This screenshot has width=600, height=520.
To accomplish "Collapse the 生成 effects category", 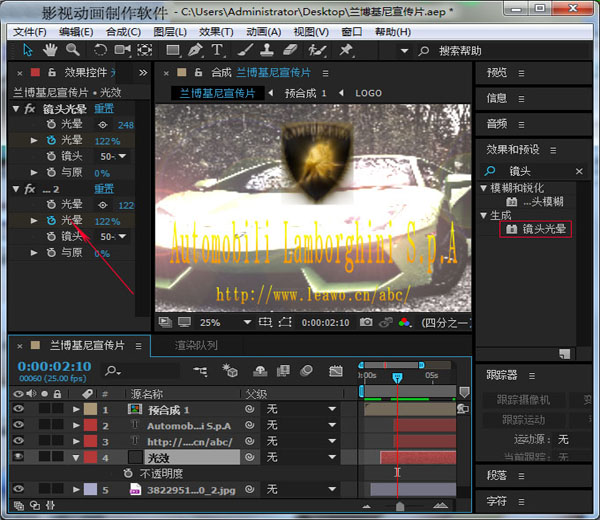I will 484,215.
